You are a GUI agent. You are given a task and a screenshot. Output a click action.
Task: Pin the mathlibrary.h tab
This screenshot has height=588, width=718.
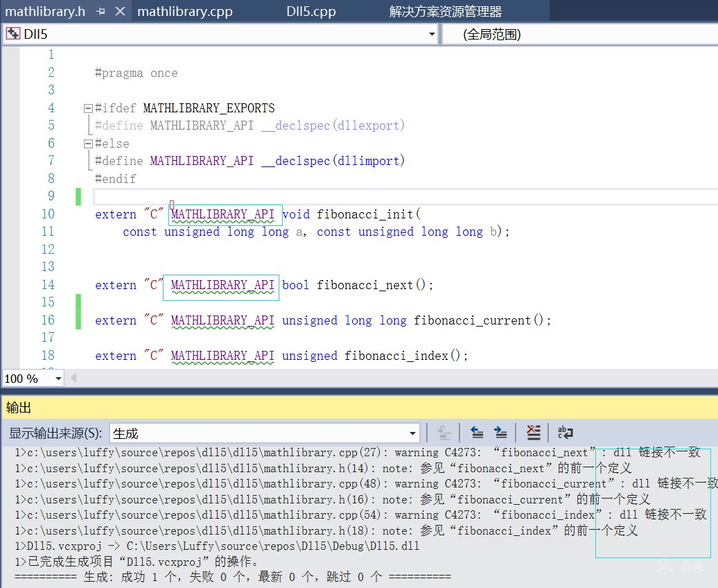[101, 12]
